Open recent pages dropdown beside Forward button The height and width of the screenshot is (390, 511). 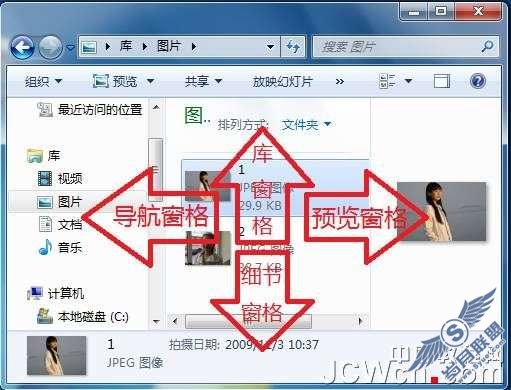[70, 48]
